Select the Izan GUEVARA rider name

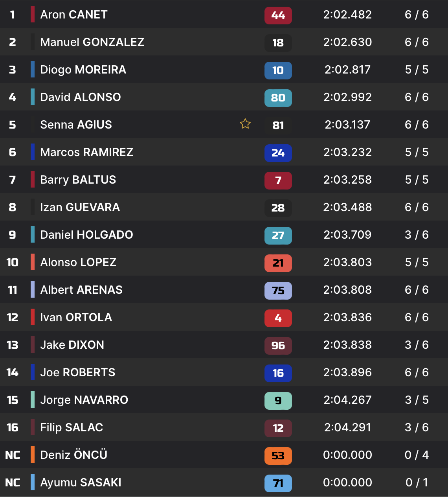tap(80, 207)
